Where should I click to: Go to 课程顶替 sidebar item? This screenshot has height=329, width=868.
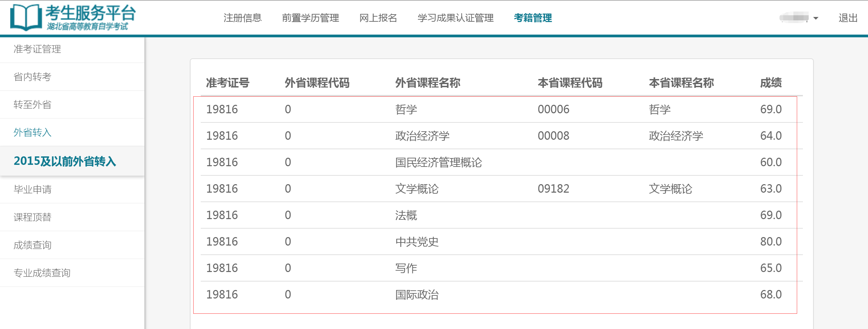[33, 217]
